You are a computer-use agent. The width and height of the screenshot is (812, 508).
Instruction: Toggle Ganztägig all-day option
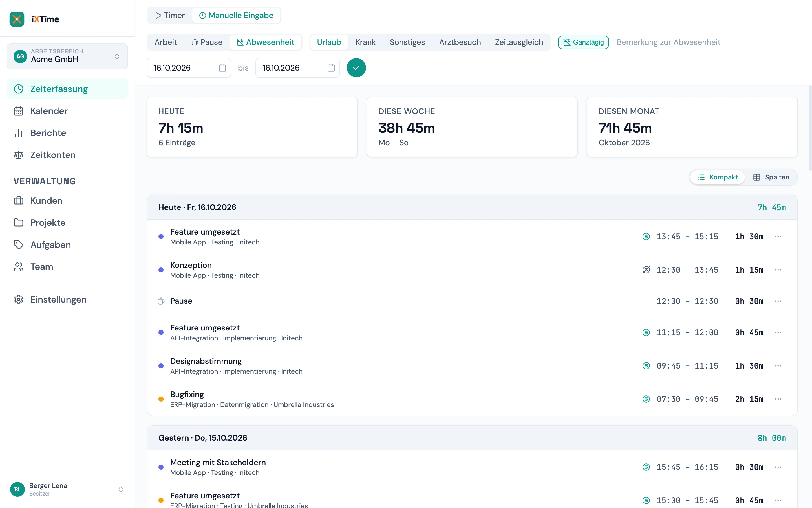click(583, 42)
